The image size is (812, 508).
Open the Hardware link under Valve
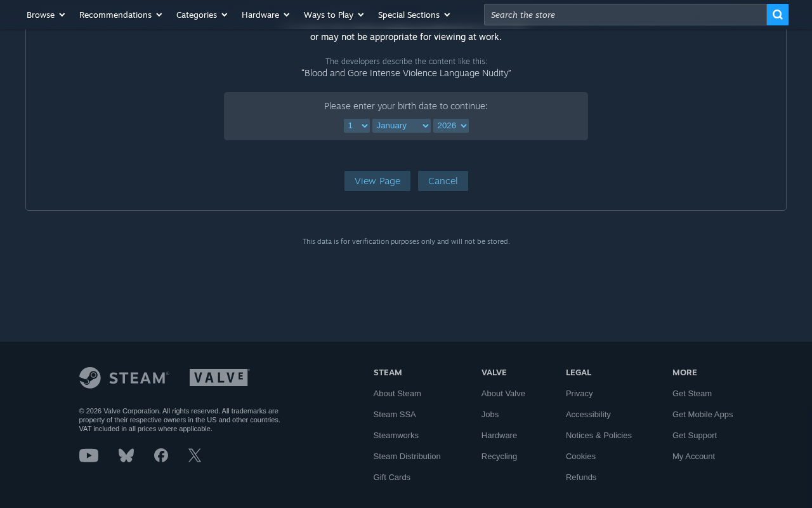click(x=499, y=436)
